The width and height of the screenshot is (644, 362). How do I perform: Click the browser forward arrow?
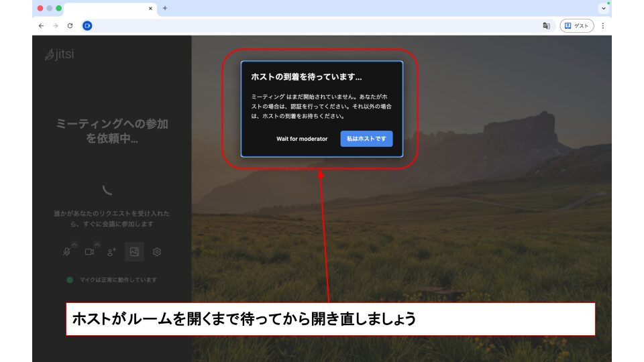pos(56,25)
